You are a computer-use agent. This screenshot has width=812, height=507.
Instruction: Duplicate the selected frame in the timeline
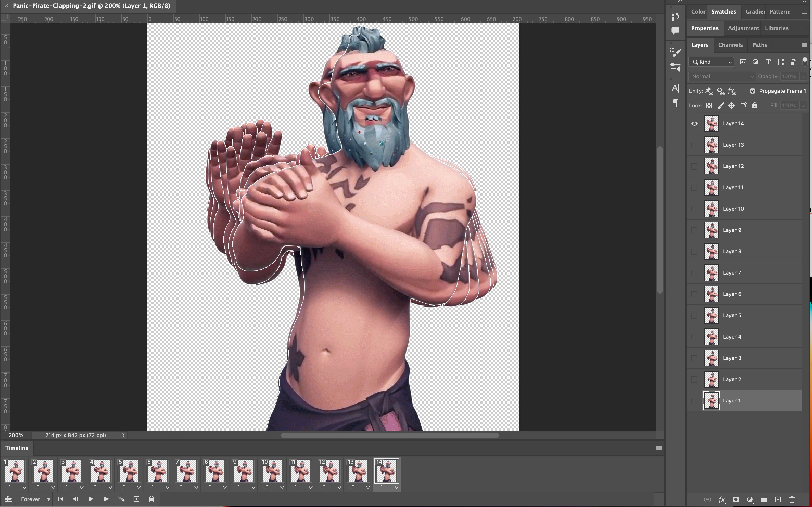click(x=136, y=499)
